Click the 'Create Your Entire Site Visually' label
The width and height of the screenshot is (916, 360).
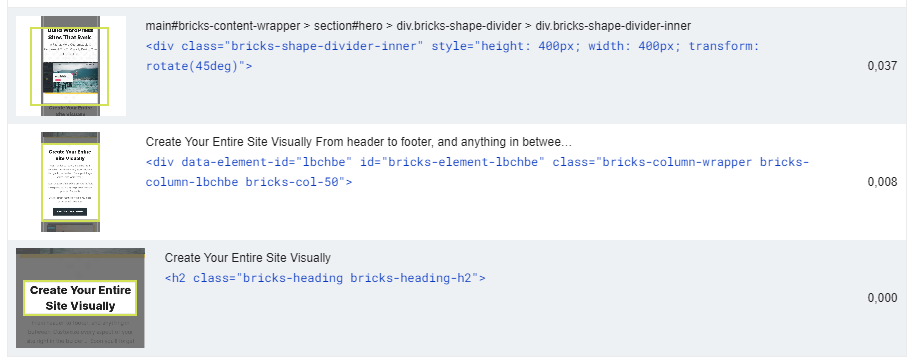pyautogui.click(x=248, y=258)
